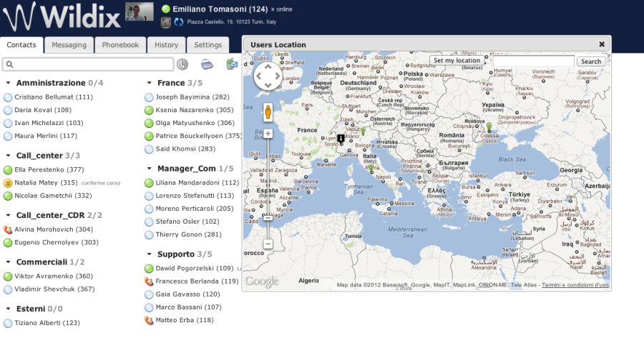Viewport: 644px width, 338px height.
Task: Click the contacts search input field
Action: [x=88, y=64]
